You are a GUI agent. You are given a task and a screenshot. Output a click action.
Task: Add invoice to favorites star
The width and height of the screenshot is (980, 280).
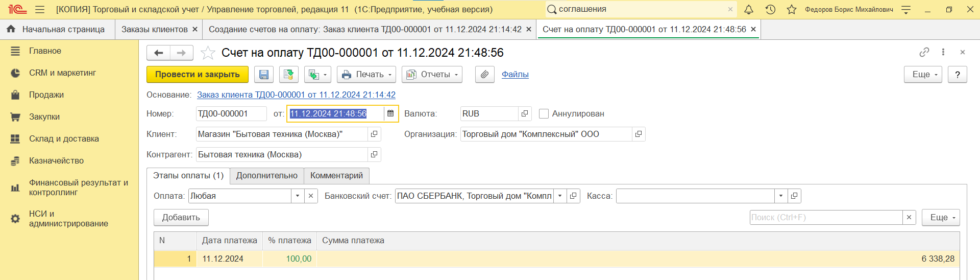[x=208, y=53]
